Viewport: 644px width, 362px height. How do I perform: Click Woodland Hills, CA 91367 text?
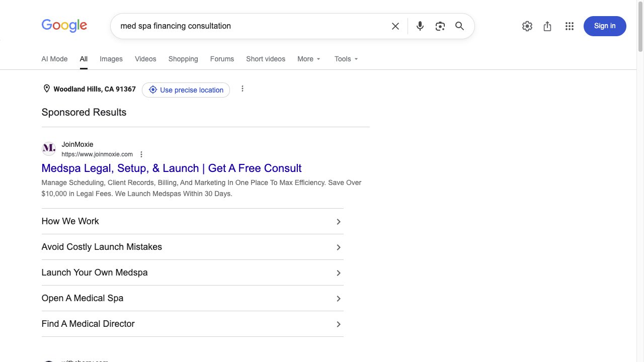(x=95, y=89)
